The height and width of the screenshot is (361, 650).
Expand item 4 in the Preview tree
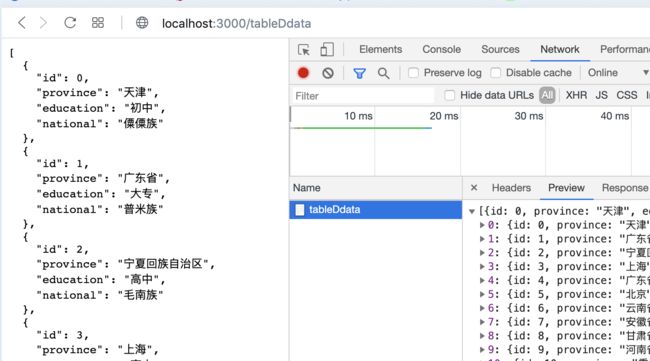pos(482,281)
